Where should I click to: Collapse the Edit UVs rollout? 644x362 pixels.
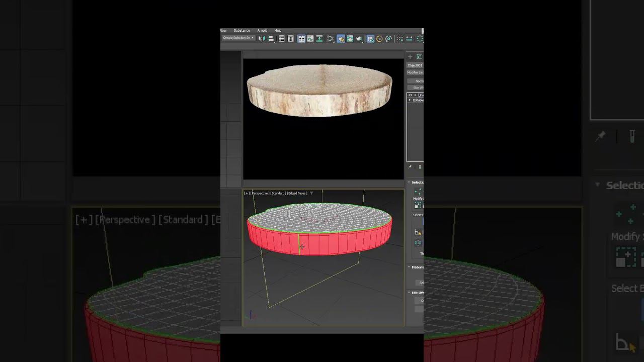(409, 293)
